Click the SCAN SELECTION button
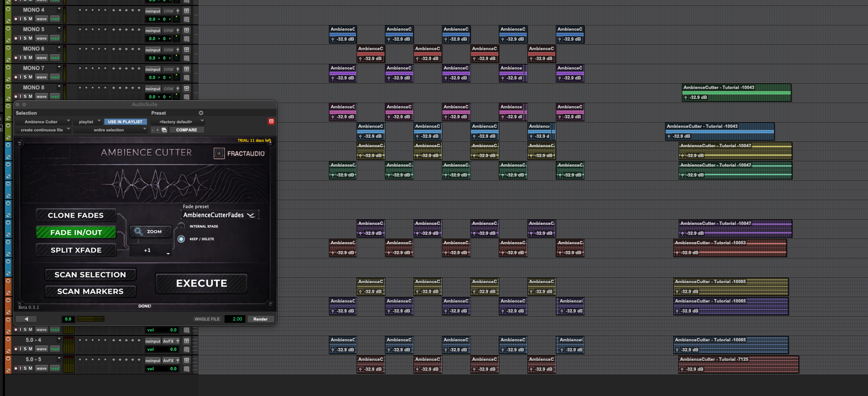The image size is (868, 396). coord(90,275)
